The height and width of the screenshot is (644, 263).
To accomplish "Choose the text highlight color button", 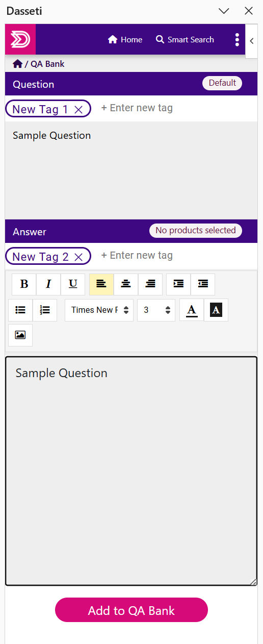I will click(216, 310).
